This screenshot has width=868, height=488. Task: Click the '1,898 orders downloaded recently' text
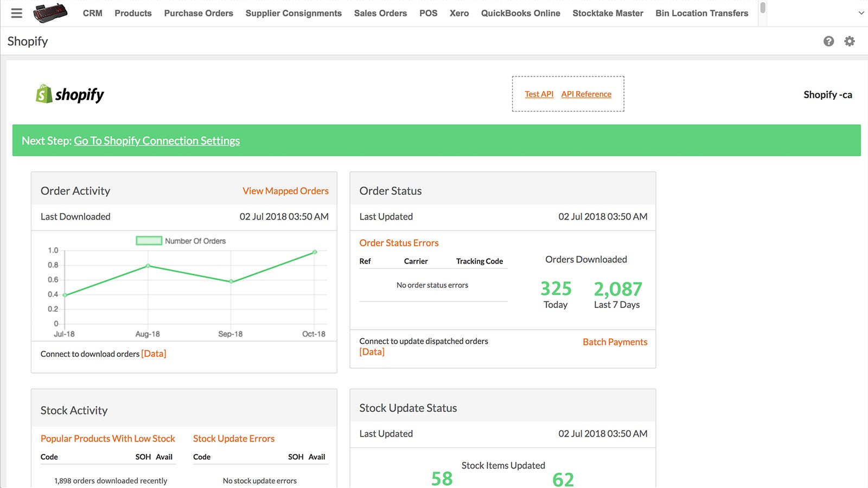tap(111, 481)
